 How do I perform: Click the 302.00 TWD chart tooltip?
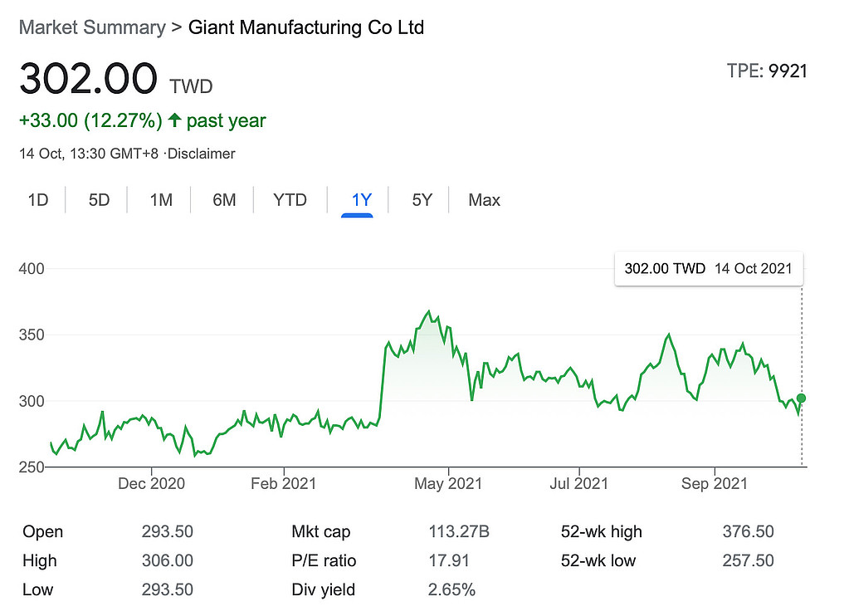708,268
